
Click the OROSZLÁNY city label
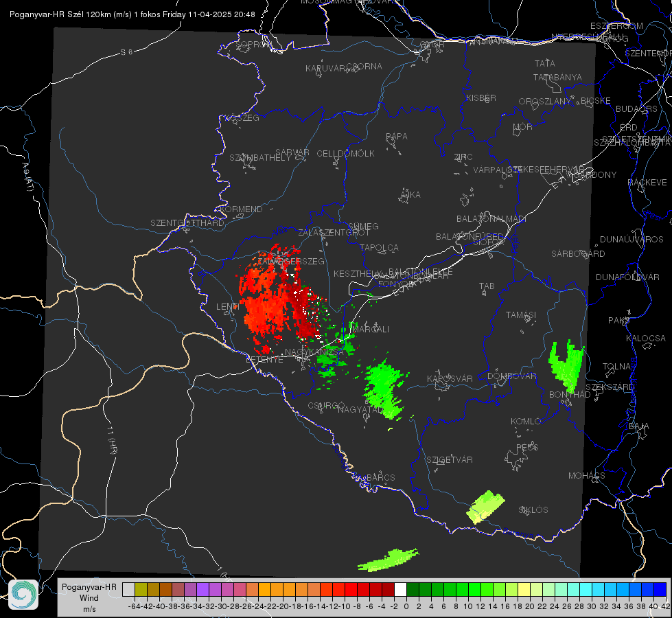545,101
